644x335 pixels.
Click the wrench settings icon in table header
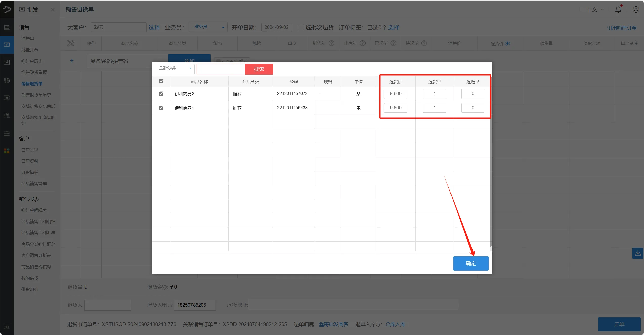(x=71, y=43)
